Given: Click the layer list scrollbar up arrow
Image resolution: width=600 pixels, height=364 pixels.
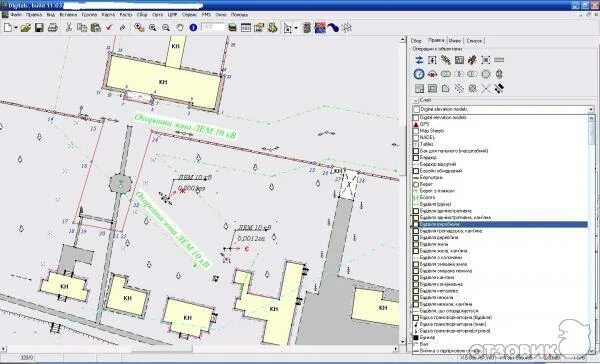Looking at the screenshot, I should pos(592,118).
